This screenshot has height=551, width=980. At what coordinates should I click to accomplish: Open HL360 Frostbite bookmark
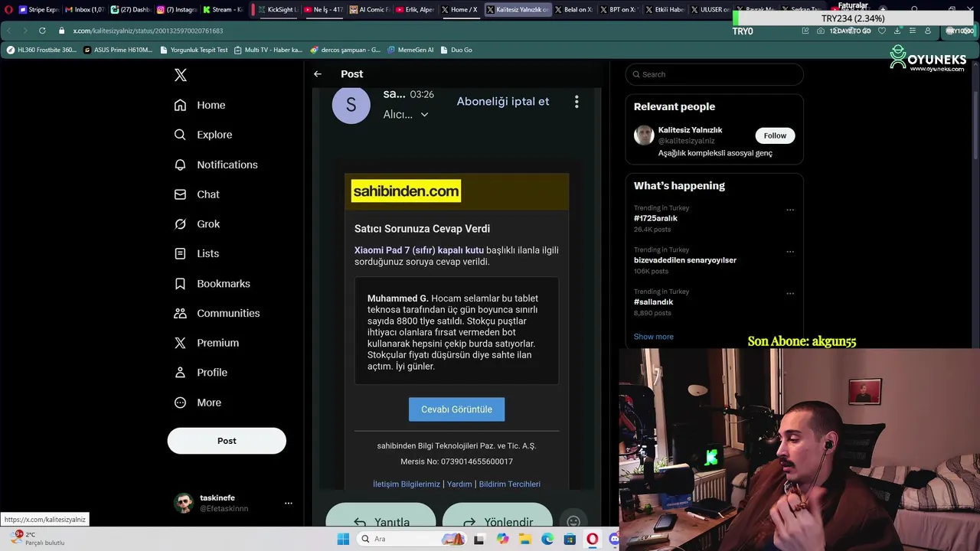click(41, 50)
